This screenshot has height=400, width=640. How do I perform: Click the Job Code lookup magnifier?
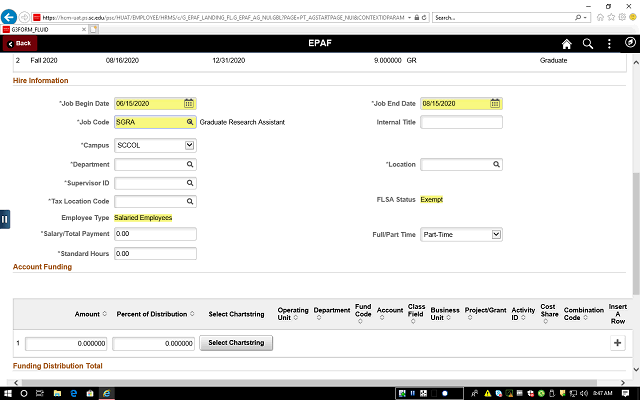(190, 122)
